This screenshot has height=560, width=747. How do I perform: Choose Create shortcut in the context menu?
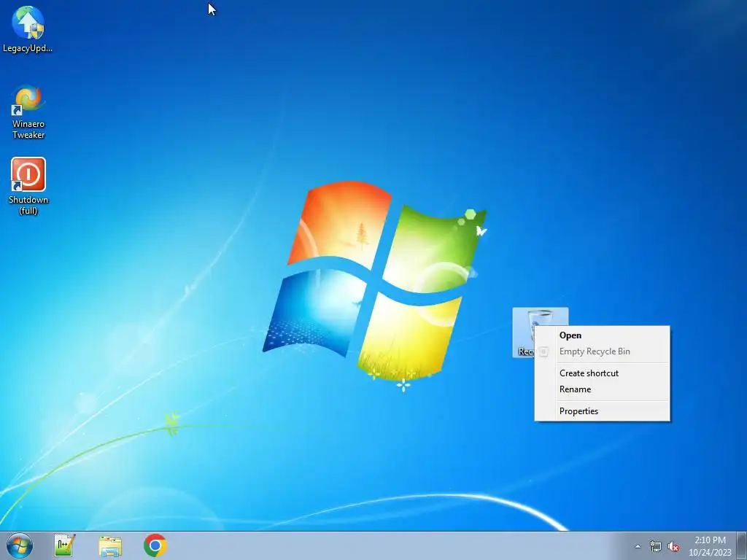pyautogui.click(x=602, y=373)
